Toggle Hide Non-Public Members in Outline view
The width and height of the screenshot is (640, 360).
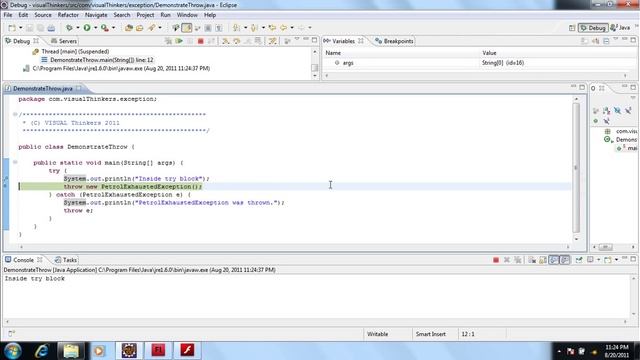596,121
